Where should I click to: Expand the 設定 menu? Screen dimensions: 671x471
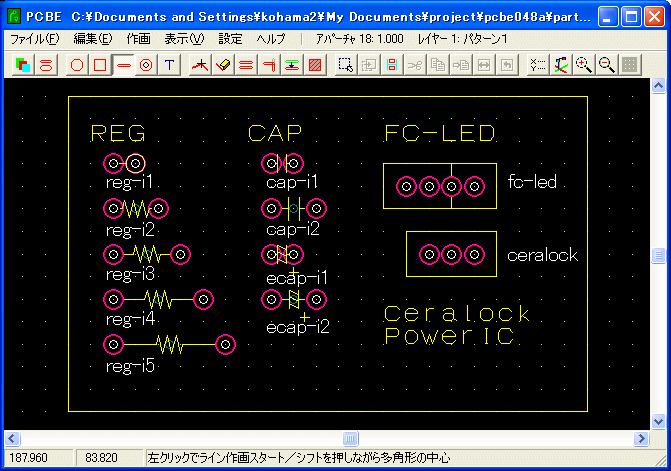point(230,38)
